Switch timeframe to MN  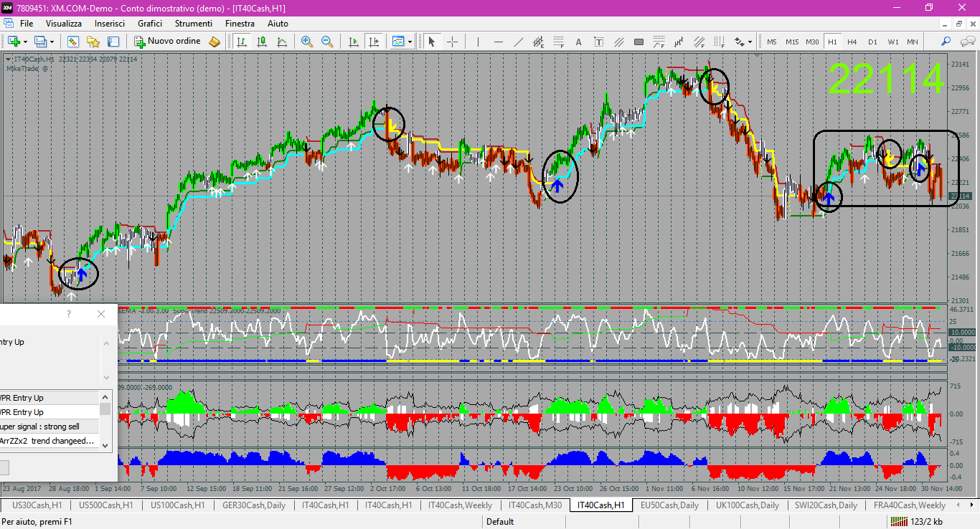[913, 42]
